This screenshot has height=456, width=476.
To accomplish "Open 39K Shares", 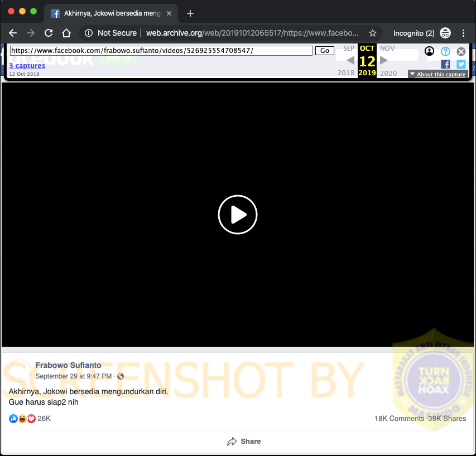I will click(447, 419).
